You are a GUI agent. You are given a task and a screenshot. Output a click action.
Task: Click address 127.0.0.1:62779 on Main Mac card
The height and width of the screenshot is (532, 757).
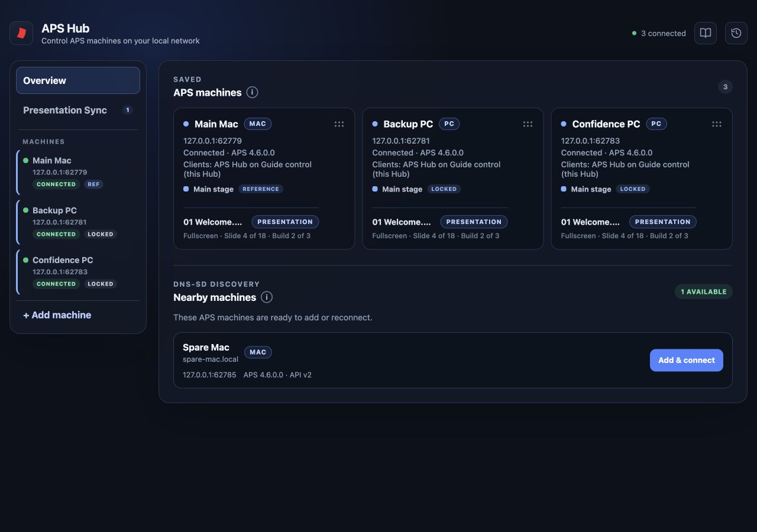pos(212,141)
